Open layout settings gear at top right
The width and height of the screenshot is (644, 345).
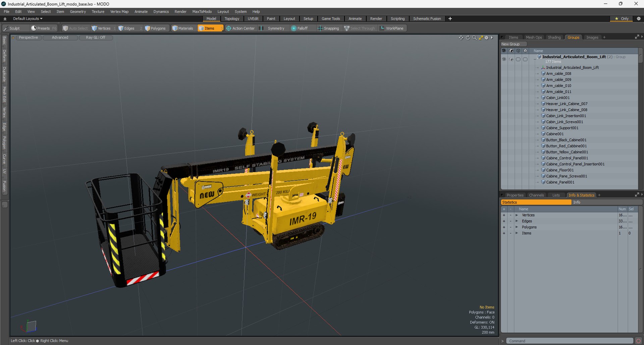[x=639, y=19]
